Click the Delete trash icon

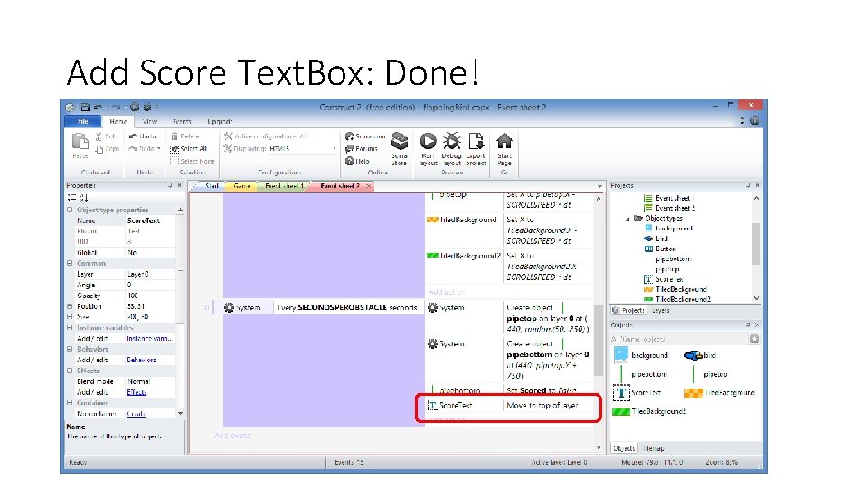click(x=175, y=136)
